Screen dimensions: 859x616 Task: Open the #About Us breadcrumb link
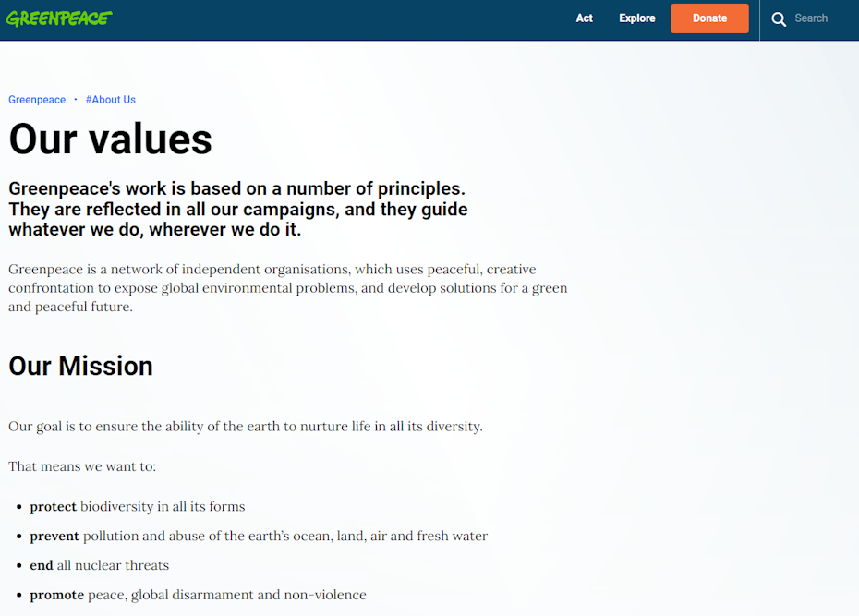pyautogui.click(x=110, y=100)
